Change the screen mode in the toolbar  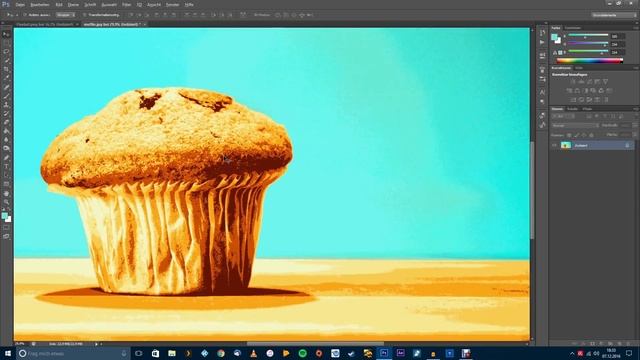click(7, 236)
